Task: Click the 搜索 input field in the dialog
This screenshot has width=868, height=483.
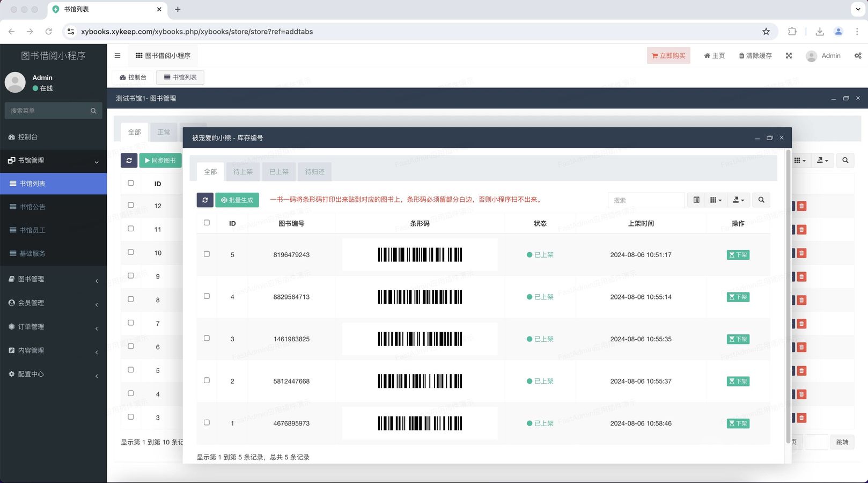Action: tap(646, 200)
